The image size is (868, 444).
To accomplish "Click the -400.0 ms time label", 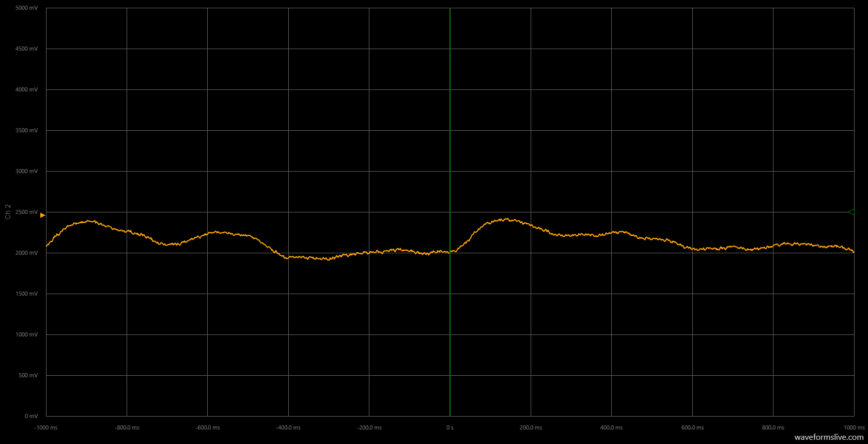I will [x=288, y=427].
